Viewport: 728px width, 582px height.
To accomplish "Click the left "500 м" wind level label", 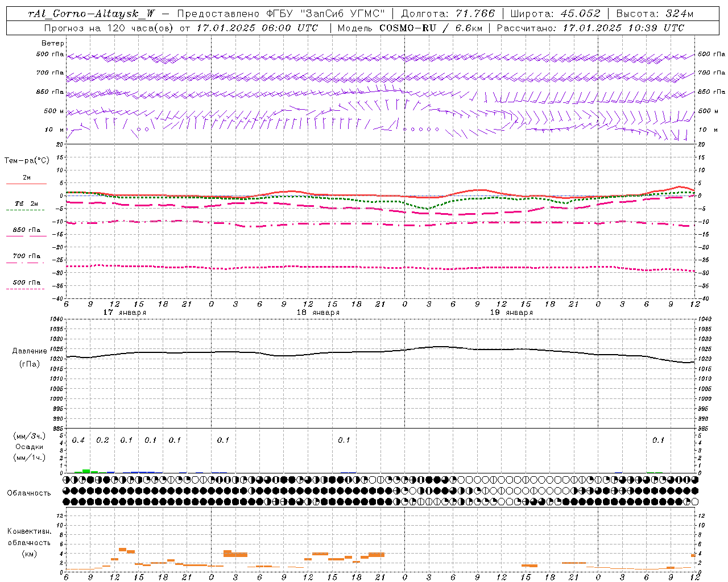I will [x=54, y=111].
